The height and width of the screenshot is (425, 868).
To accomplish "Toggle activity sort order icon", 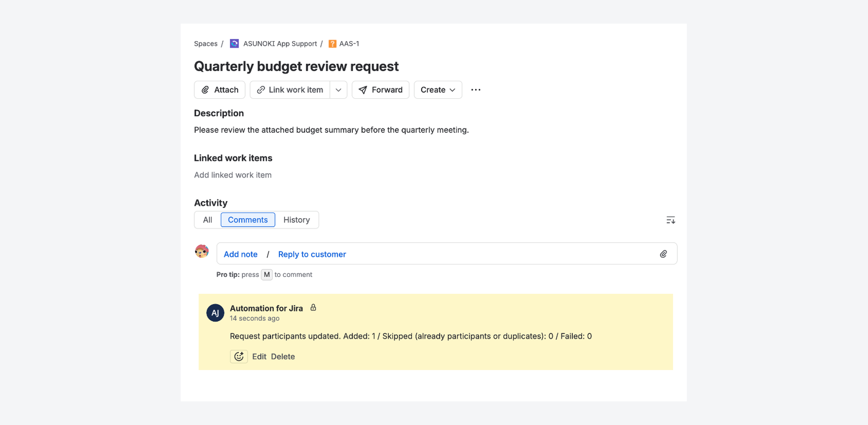I will [670, 220].
